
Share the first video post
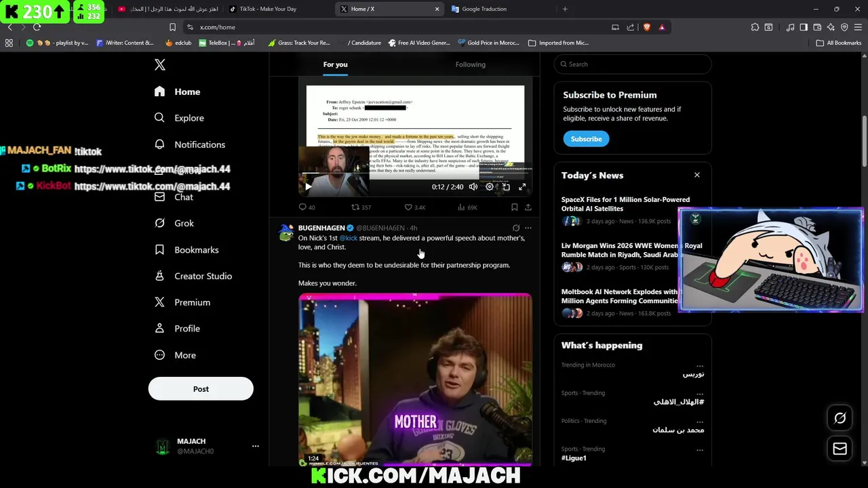coord(528,207)
